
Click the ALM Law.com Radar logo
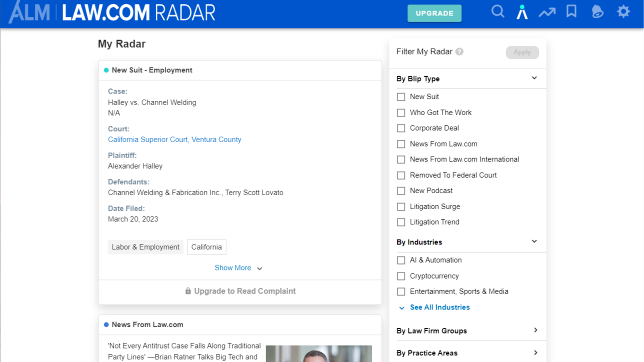(112, 12)
